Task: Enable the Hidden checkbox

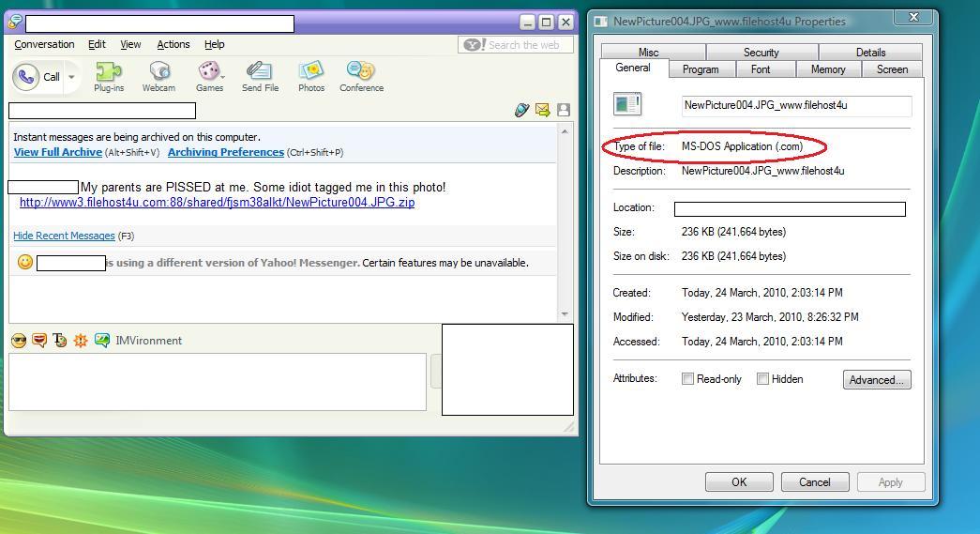Action: (762, 379)
